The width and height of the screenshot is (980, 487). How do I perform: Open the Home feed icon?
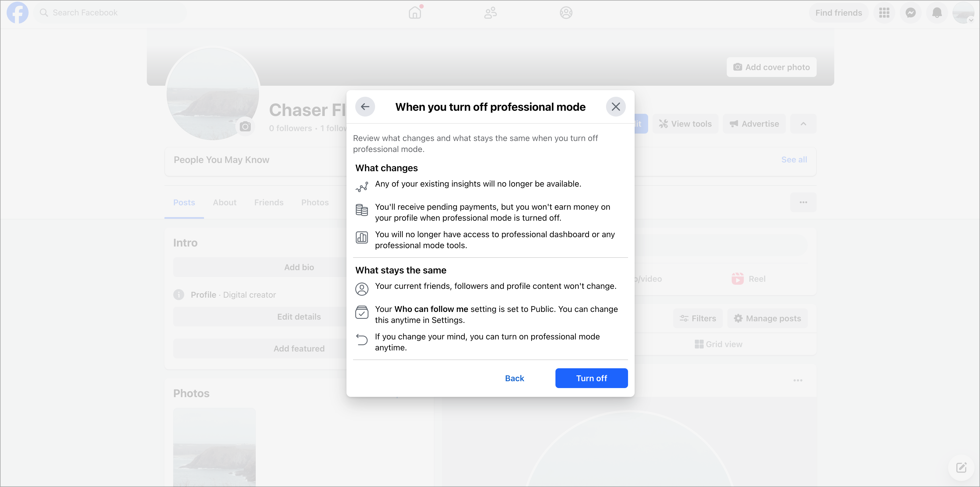point(415,13)
